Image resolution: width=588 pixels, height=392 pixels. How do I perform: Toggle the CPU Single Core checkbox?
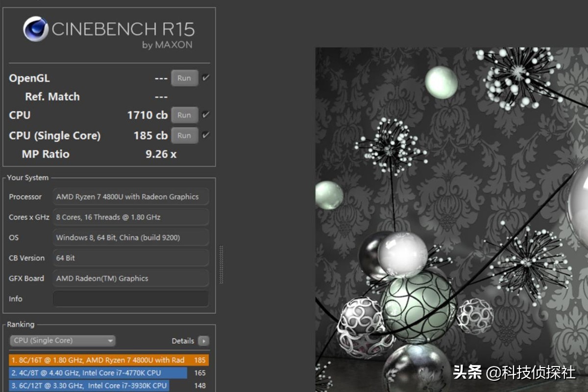206,135
